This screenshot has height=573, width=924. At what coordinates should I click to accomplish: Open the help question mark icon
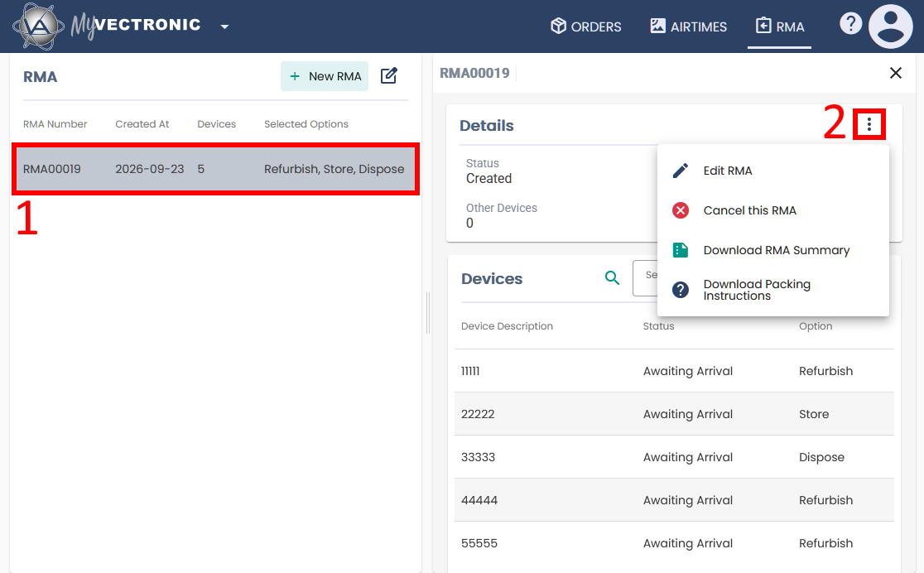tap(850, 23)
